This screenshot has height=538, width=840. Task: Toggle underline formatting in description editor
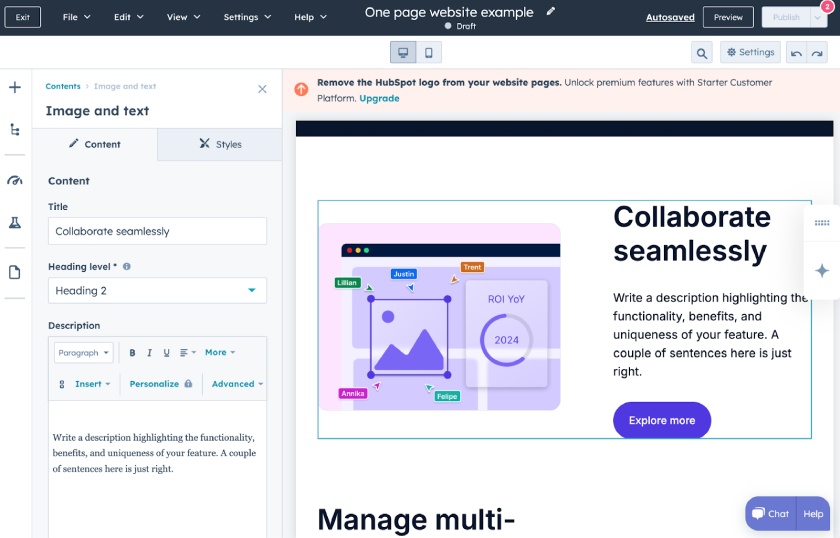point(167,353)
